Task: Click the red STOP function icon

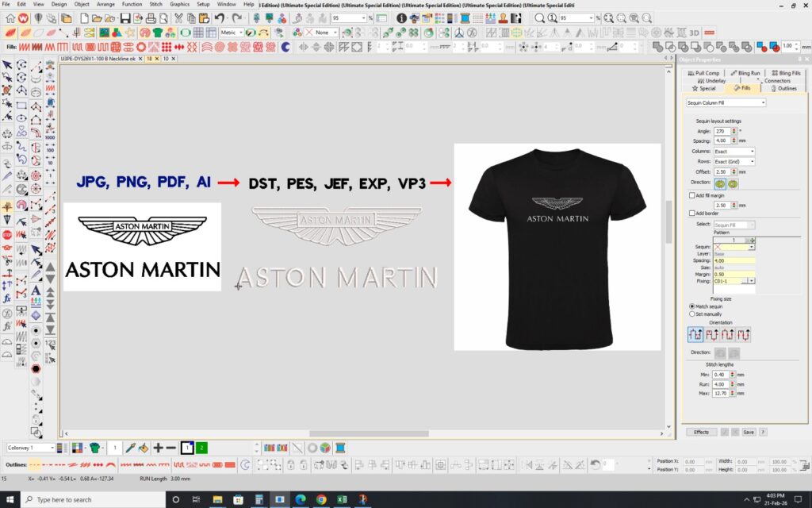Action: (6, 235)
